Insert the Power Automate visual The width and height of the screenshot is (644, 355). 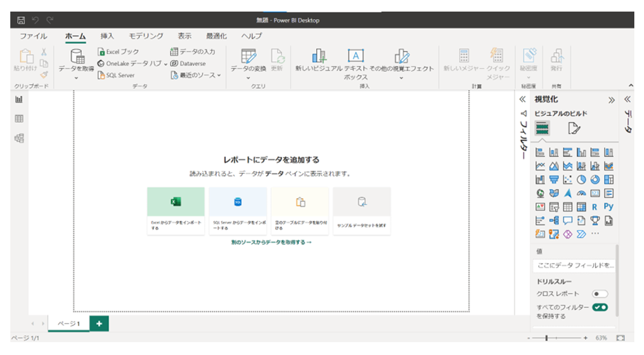(581, 234)
